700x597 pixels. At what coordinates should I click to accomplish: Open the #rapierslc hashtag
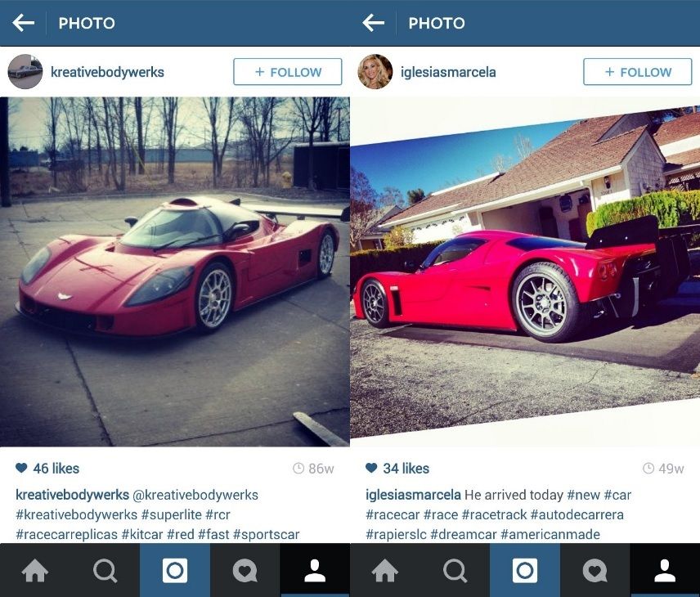[x=396, y=534]
